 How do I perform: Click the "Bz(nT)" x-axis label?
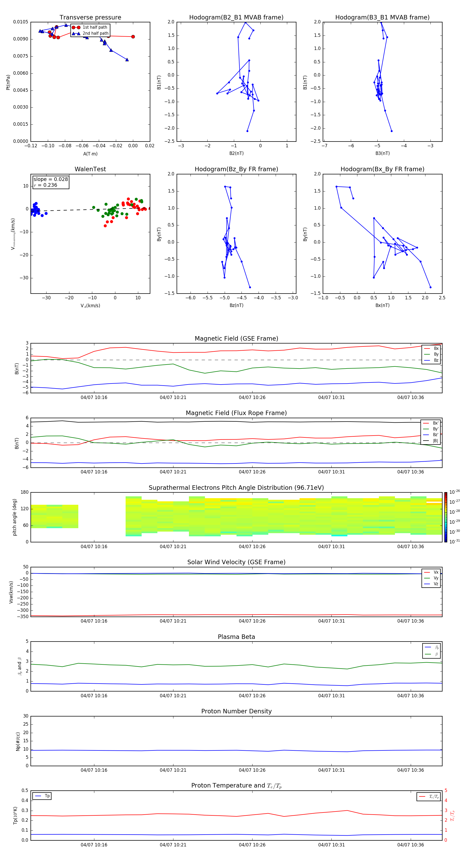pyautogui.click(x=236, y=305)
